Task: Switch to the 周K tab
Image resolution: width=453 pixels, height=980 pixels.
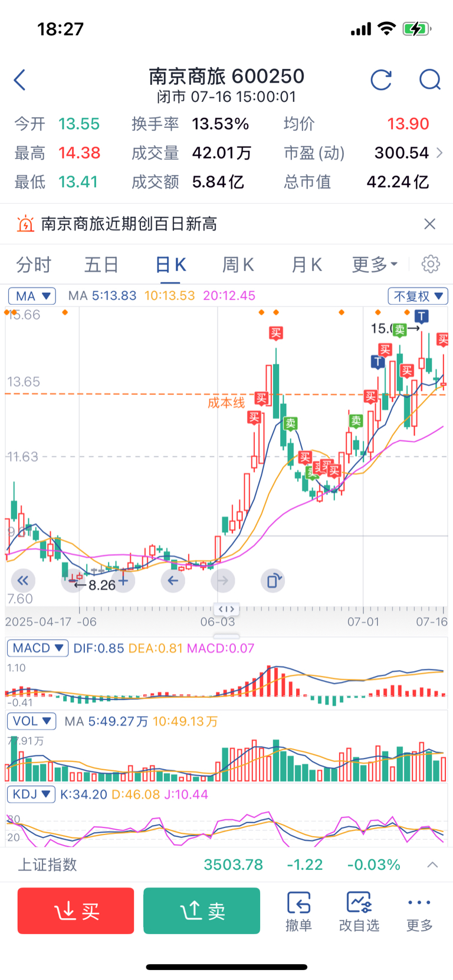Action: (238, 265)
